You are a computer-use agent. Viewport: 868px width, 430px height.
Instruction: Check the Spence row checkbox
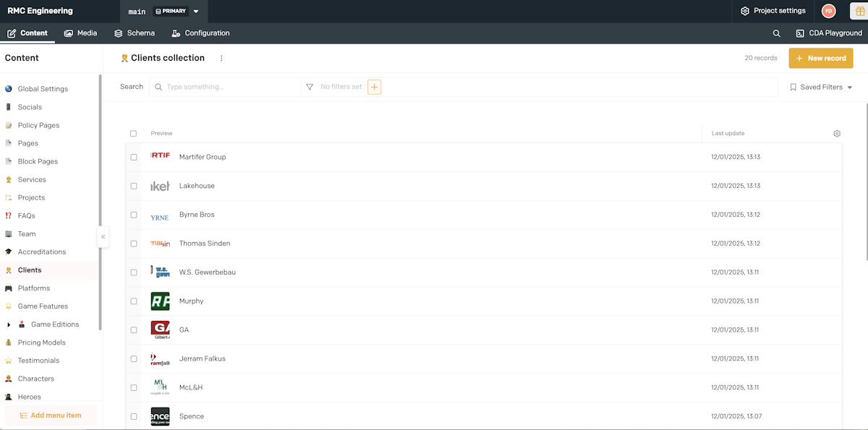coord(134,416)
